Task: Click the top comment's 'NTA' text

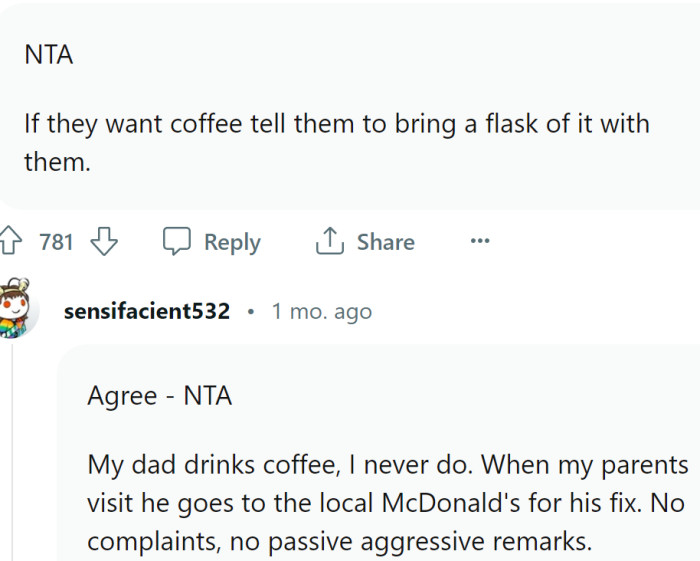Action: [49, 56]
